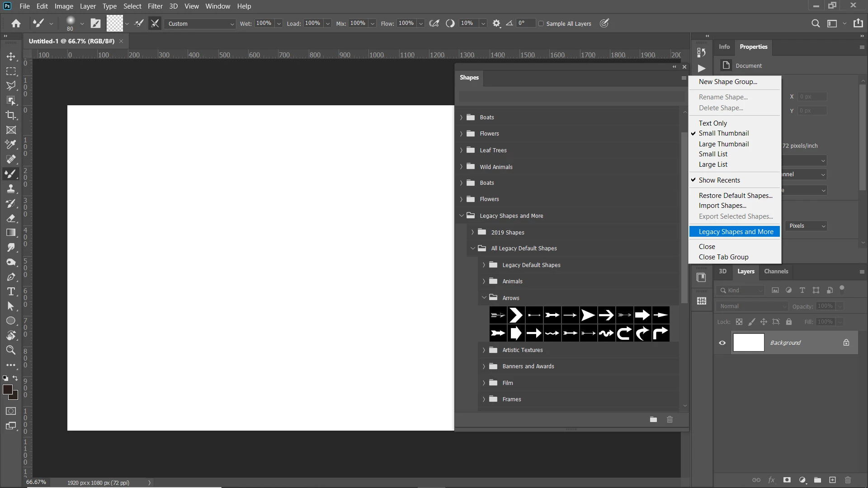Screen dimensions: 868x488
Task: Click Restore Default Shapes option
Action: tap(735, 195)
